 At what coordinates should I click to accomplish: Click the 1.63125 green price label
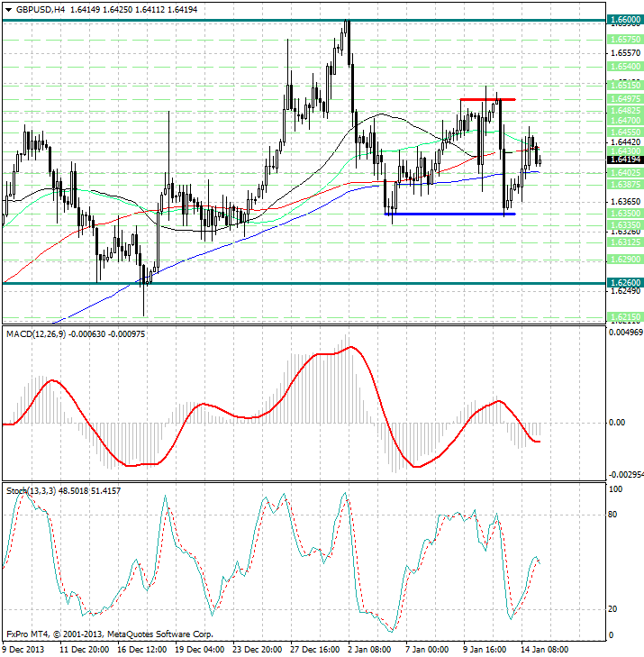pos(625,242)
